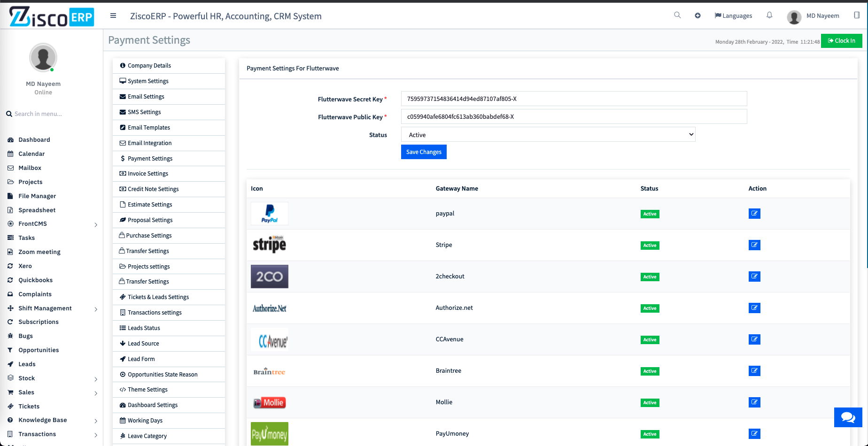The width and height of the screenshot is (868, 446).
Task: Expand the FrontCMS submenu
Action: 96,225
